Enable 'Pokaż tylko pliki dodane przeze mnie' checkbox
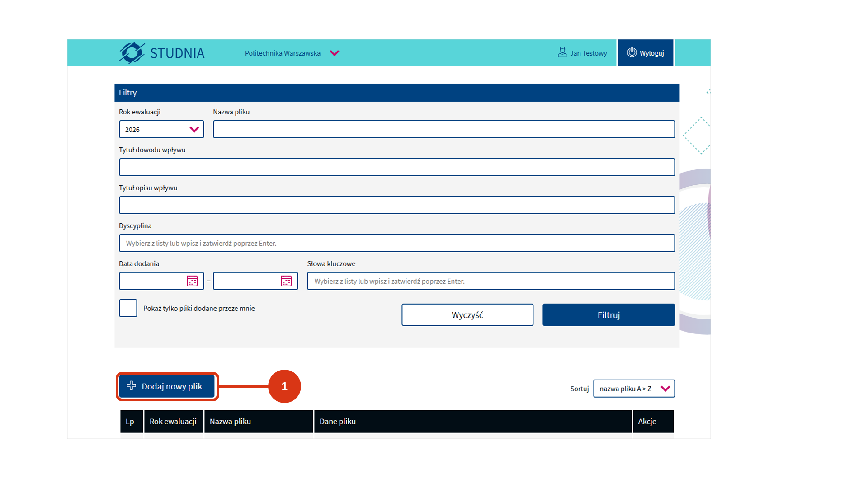Screen dimensions: 868x488 (x=128, y=308)
